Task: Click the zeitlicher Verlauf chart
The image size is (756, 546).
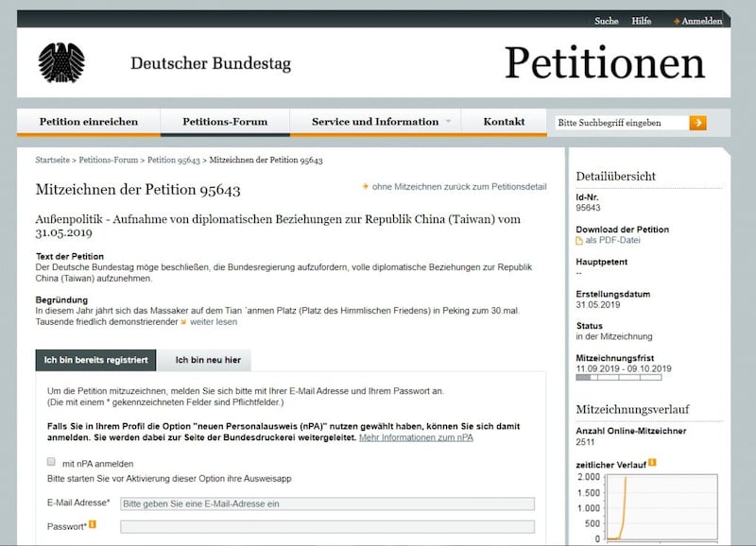Action: 662,507
